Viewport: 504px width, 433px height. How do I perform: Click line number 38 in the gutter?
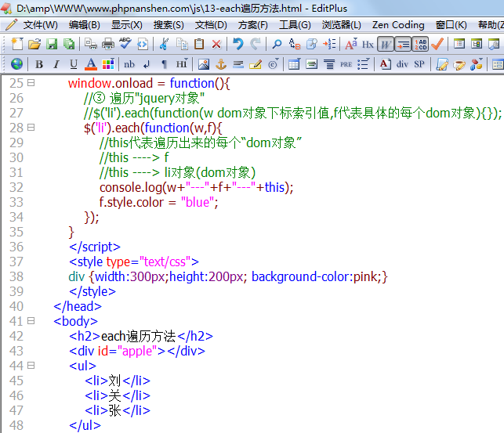click(x=16, y=276)
